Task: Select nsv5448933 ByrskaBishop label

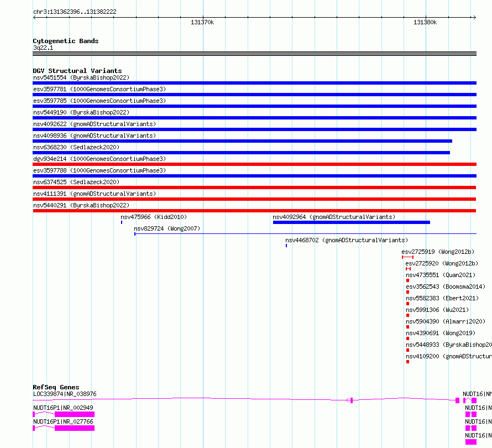Action: 449,345
